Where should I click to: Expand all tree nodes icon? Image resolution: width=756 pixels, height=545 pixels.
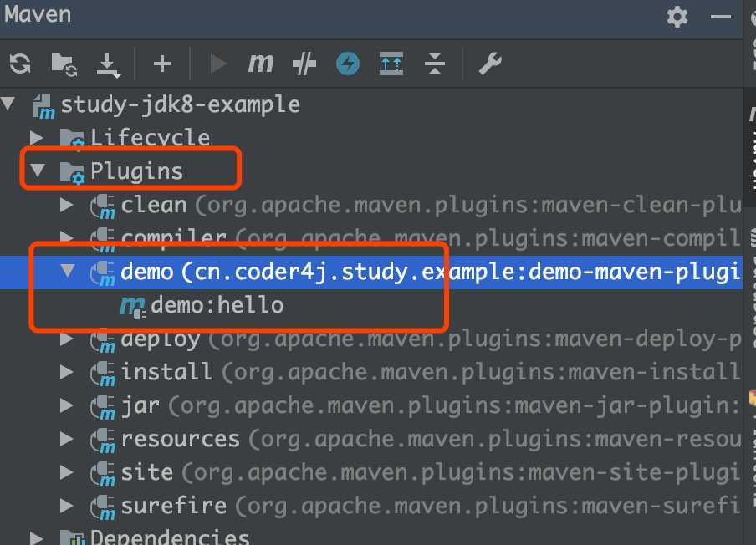(391, 64)
